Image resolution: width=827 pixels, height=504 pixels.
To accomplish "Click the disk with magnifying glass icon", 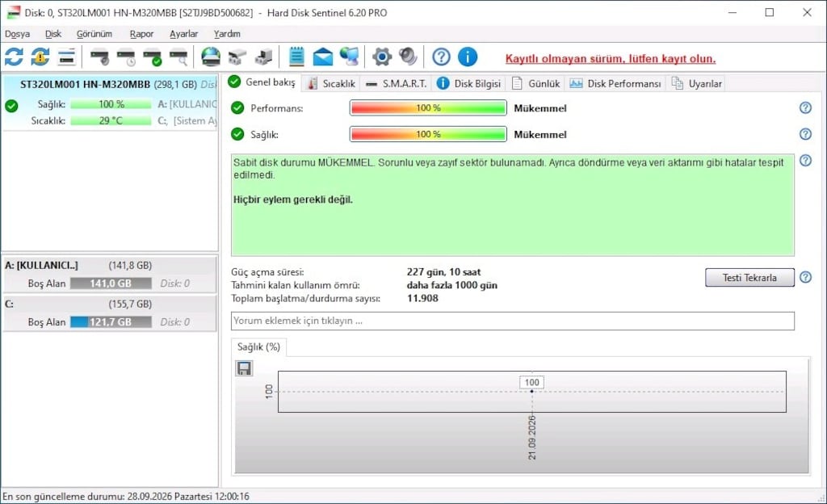I will pos(178,57).
